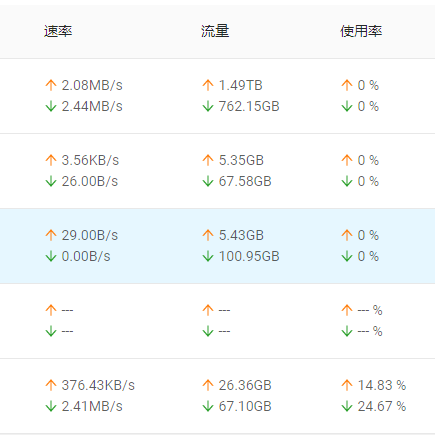Click upload arrow beside 14.83 %
This screenshot has height=435, width=435.
point(347,385)
